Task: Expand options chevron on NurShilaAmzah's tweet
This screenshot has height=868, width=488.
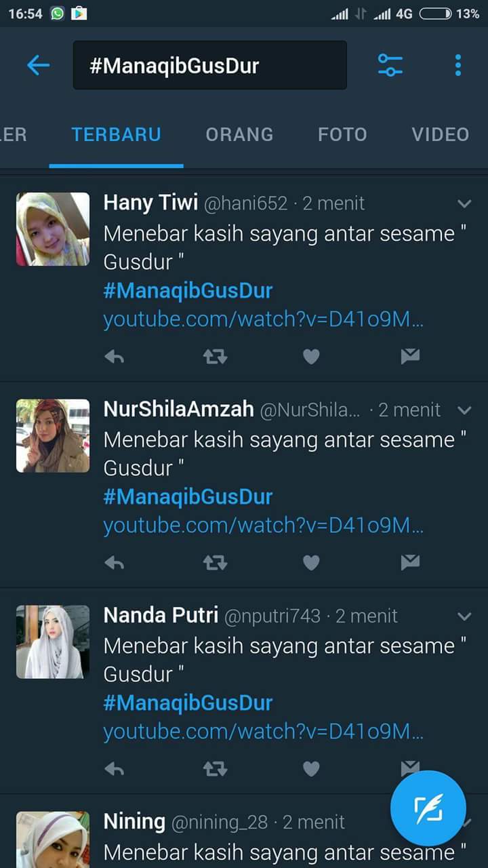Action: (x=464, y=410)
